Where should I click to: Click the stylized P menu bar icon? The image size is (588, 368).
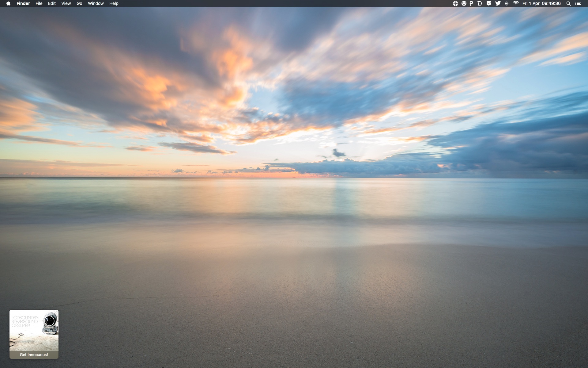tap(471, 3)
